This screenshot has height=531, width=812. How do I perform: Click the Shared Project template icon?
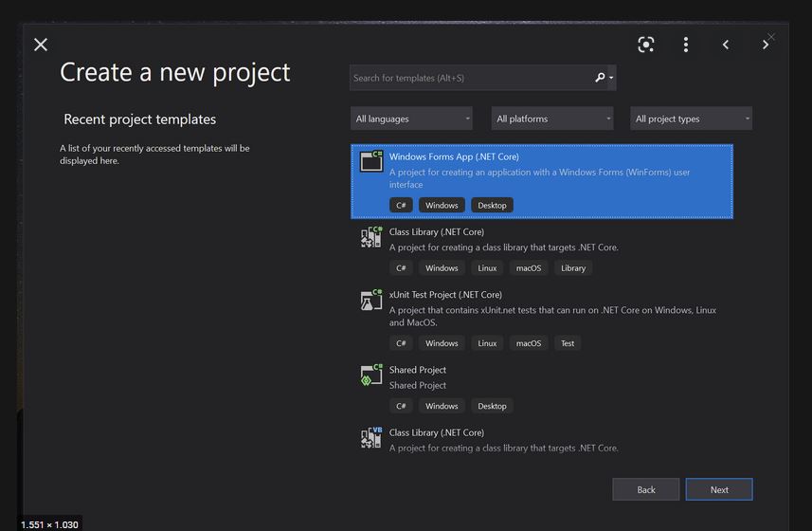click(371, 375)
